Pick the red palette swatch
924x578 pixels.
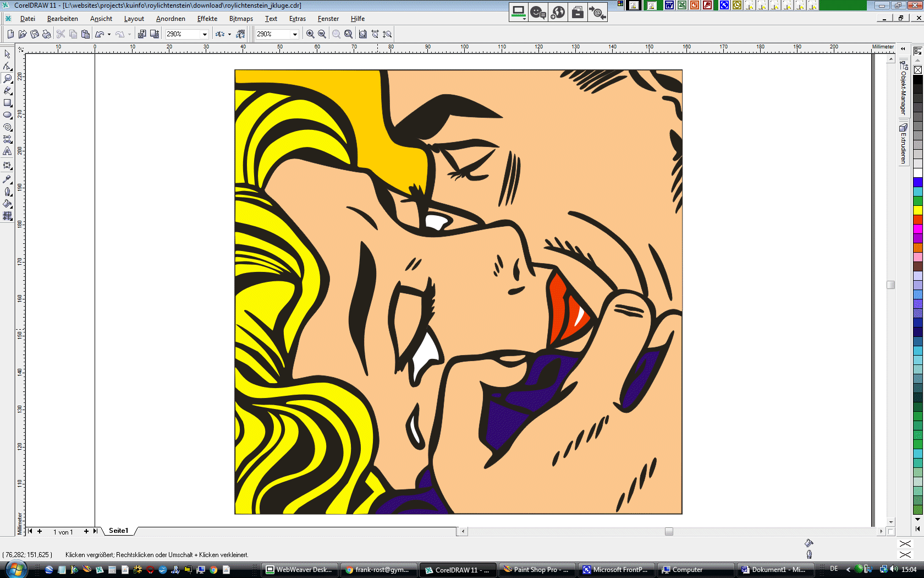pyautogui.click(x=918, y=220)
